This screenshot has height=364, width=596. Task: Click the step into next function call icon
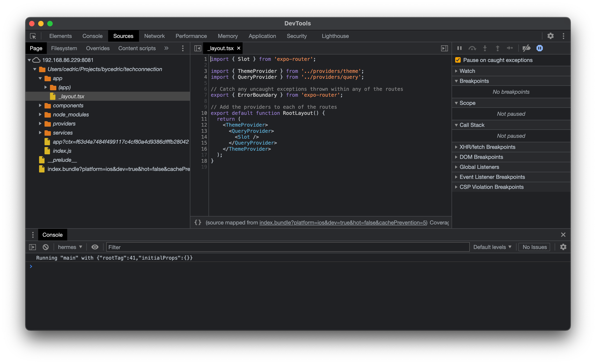[x=485, y=48]
